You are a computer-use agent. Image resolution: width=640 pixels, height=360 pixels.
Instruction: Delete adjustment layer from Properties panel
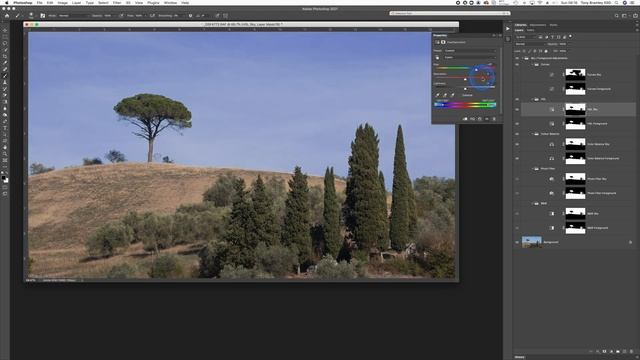[494, 119]
